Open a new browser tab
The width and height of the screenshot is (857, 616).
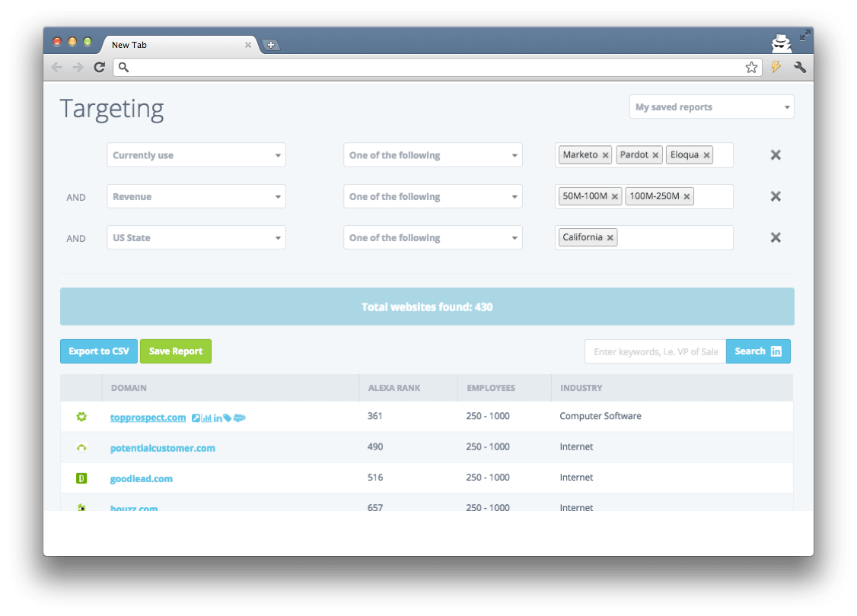[270, 45]
